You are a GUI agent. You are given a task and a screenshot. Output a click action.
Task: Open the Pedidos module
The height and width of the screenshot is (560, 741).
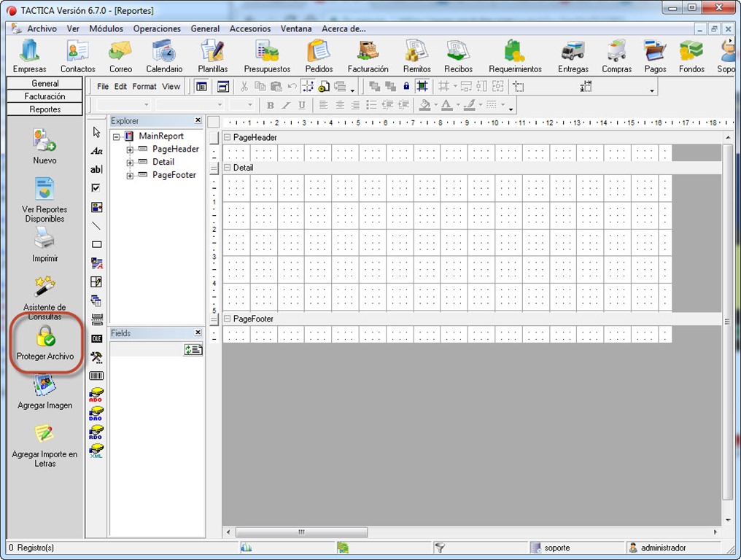tap(319, 55)
